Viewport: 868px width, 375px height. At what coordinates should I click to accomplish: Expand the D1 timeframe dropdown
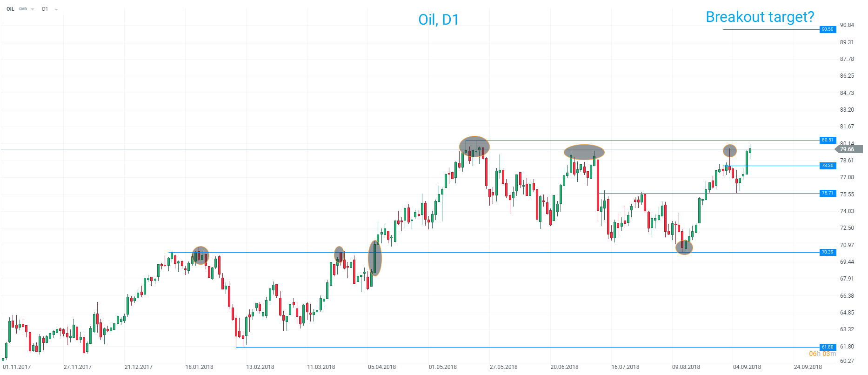click(x=56, y=9)
